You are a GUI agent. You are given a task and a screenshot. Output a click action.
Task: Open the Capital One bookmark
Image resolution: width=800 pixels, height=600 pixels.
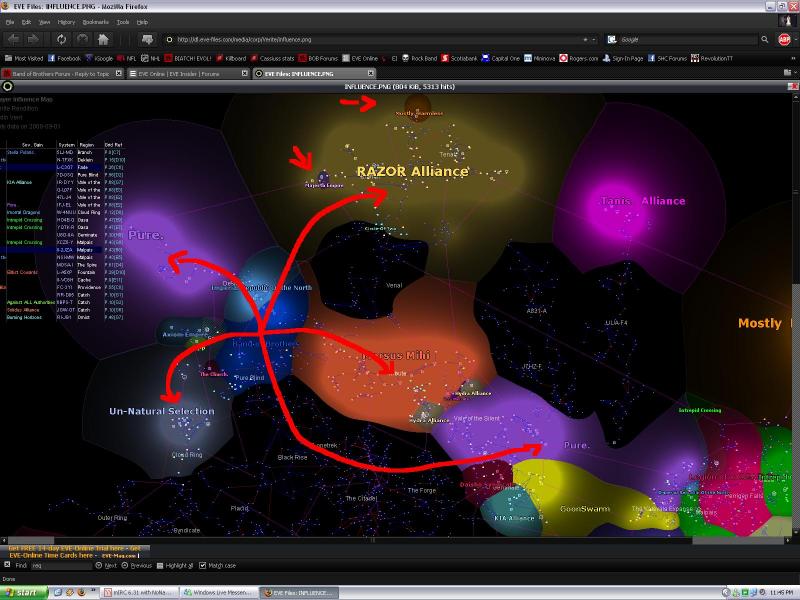[x=501, y=58]
